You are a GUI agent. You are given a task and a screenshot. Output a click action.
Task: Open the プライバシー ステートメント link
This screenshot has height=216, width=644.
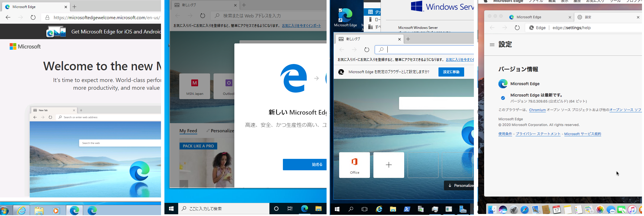pos(538,134)
